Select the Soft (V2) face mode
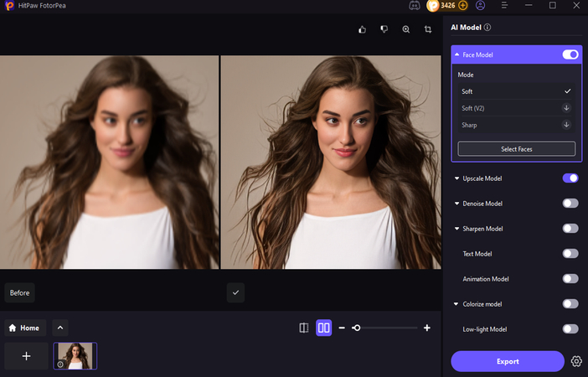Screen dimensions: 588x377 (x=516, y=108)
